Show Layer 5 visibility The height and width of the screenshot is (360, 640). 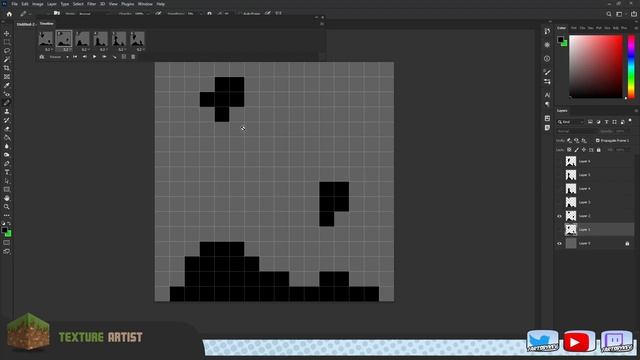point(559,175)
